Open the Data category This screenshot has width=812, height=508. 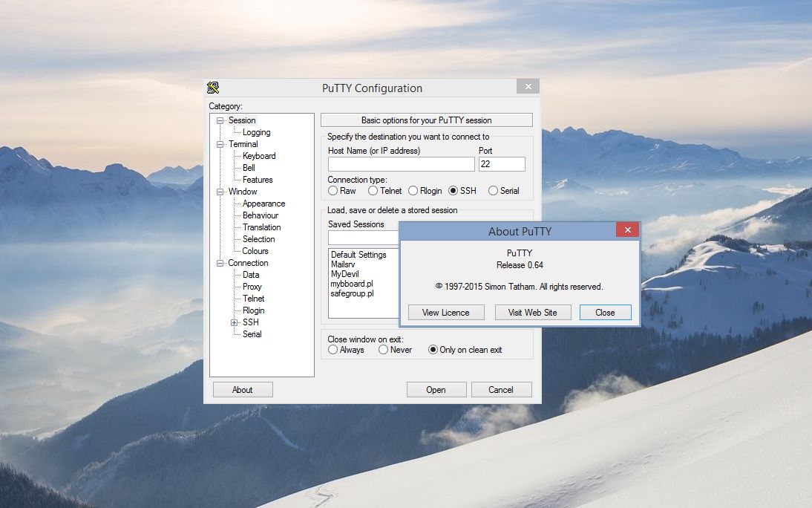[251, 276]
